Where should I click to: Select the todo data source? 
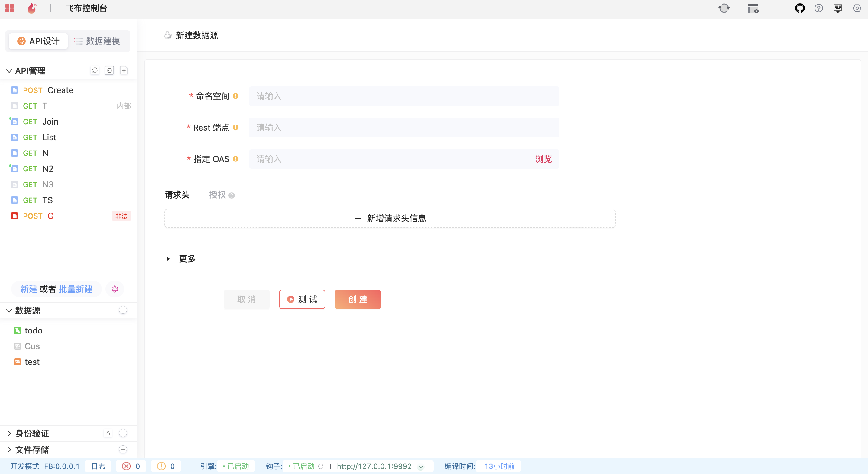pos(33,330)
